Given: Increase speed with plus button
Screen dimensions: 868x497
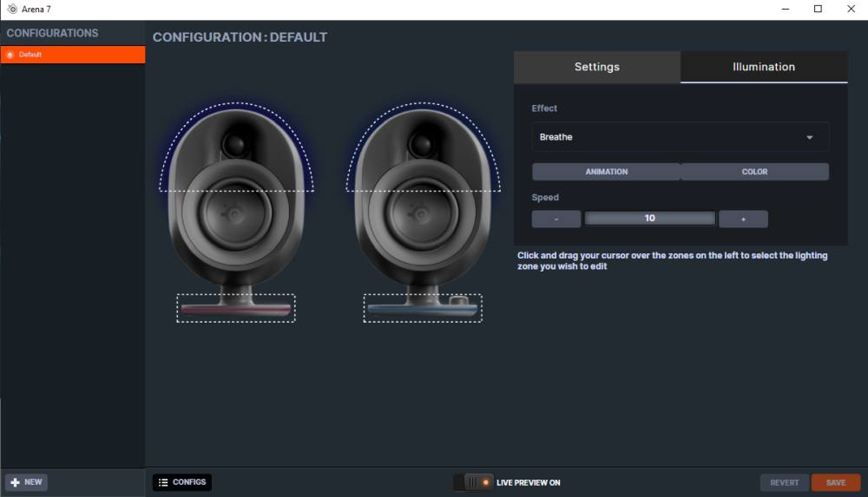Looking at the screenshot, I should coord(743,219).
